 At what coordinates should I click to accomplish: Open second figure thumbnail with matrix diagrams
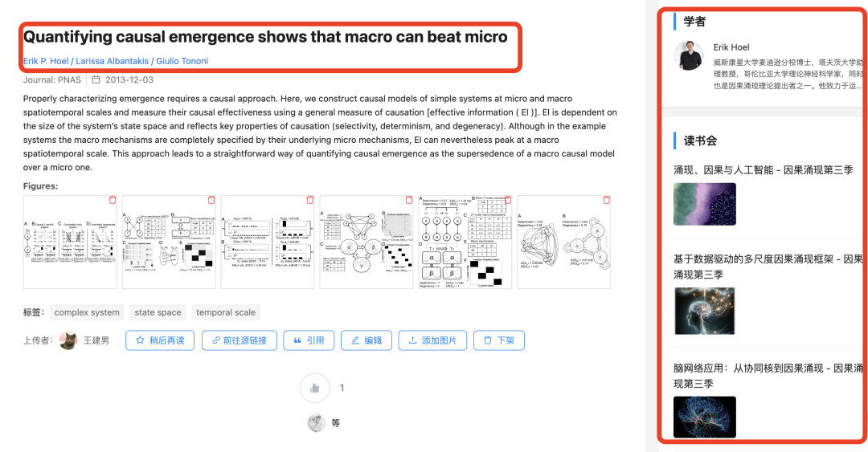click(169, 242)
